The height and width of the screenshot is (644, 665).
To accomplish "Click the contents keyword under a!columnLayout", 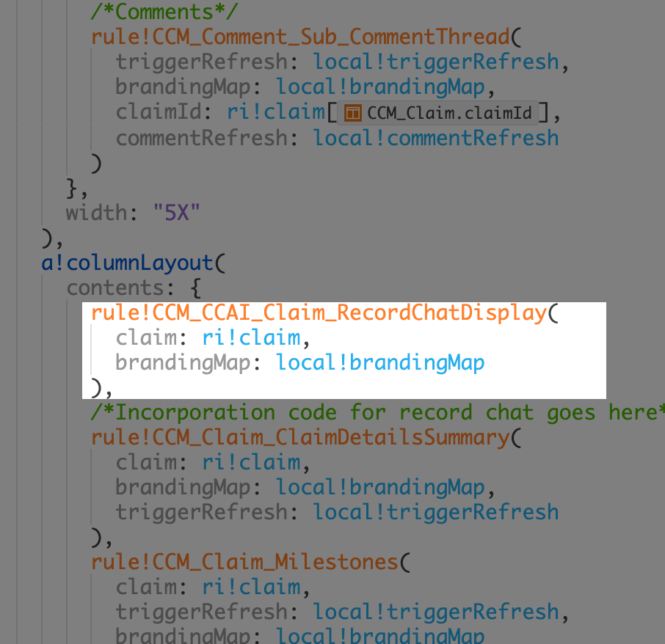I will [x=115, y=288].
